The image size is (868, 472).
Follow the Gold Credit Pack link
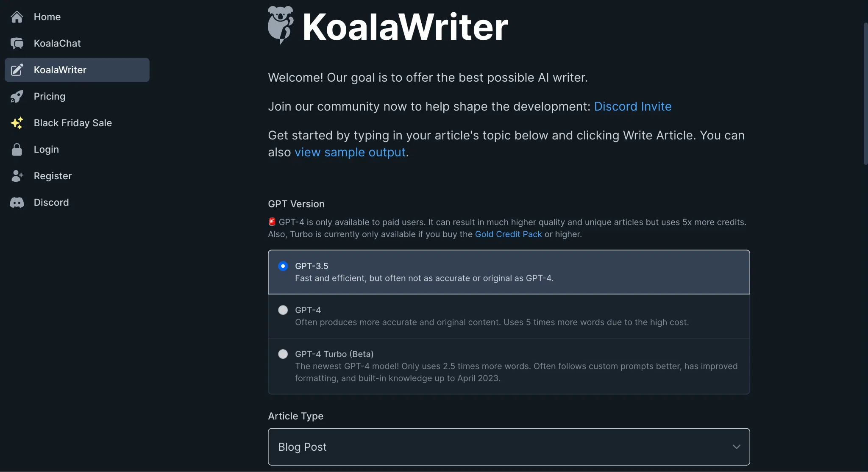(x=508, y=234)
